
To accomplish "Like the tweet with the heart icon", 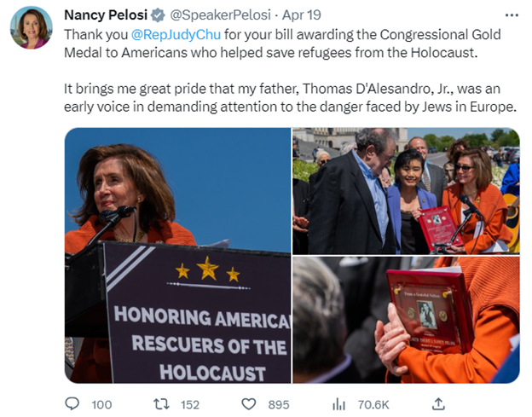I will click(x=249, y=404).
